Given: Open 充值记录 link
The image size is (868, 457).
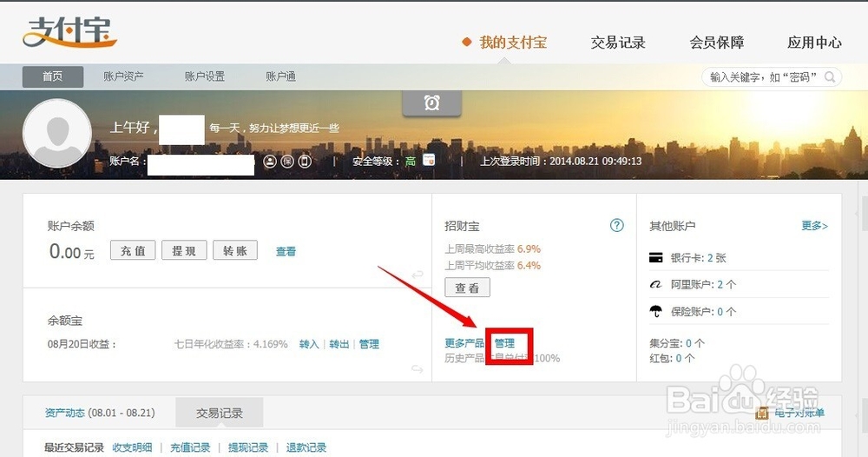Looking at the screenshot, I should pos(190,447).
